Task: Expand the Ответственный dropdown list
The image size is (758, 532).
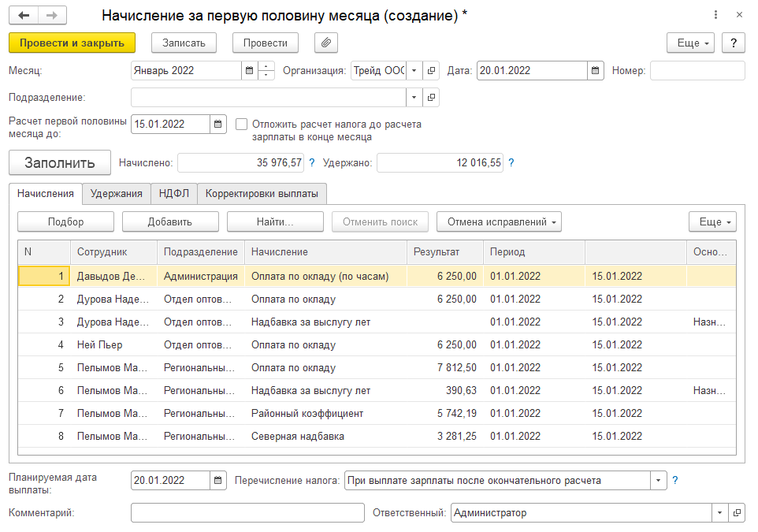Action: pyautogui.click(x=719, y=513)
